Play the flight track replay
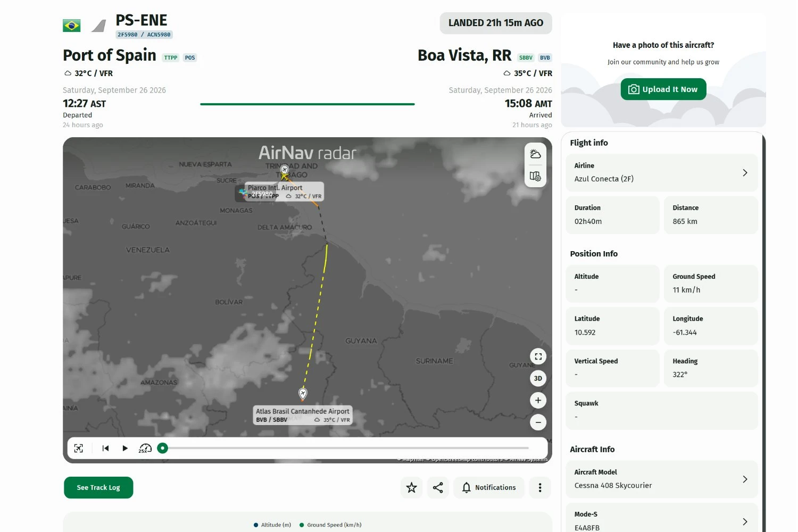The image size is (798, 532). pos(125,448)
